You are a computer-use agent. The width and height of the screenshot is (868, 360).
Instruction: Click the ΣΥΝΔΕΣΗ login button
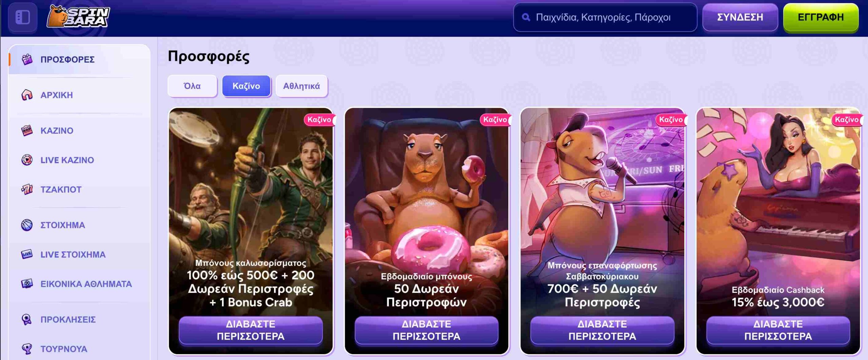(740, 17)
